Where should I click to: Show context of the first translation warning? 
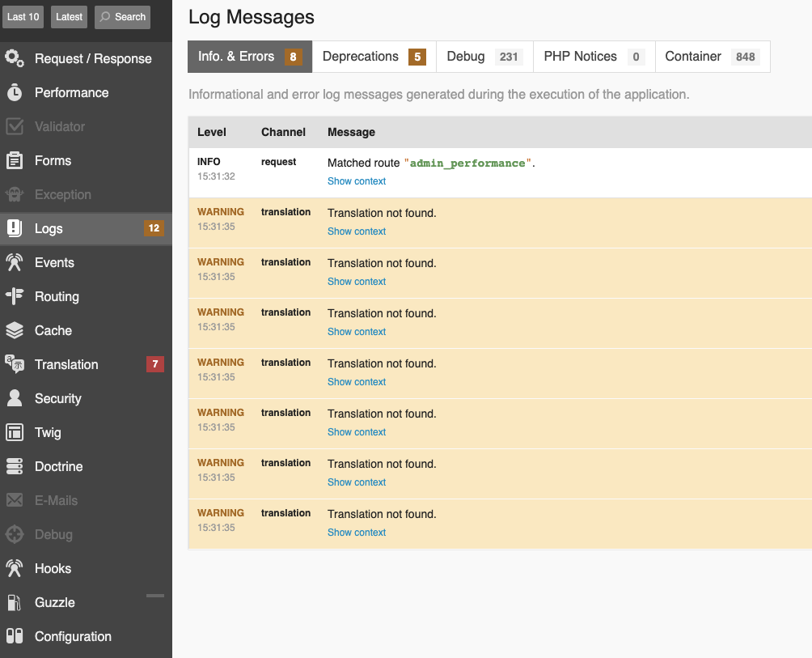[x=357, y=231]
